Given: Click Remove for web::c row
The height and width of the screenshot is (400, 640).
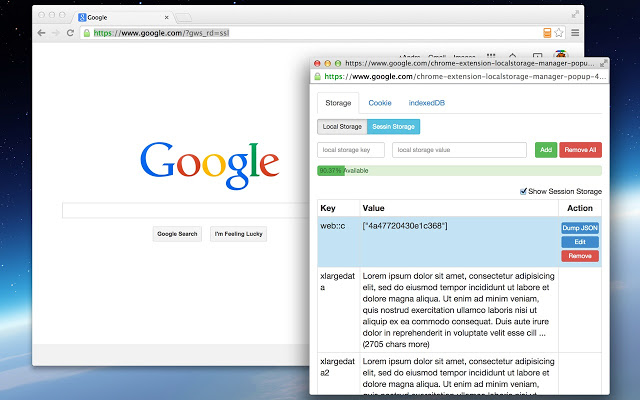Looking at the screenshot, I should coord(580,256).
